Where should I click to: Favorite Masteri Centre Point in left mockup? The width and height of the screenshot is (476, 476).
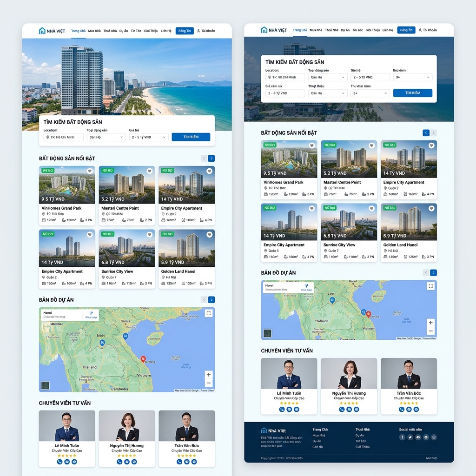149,171
